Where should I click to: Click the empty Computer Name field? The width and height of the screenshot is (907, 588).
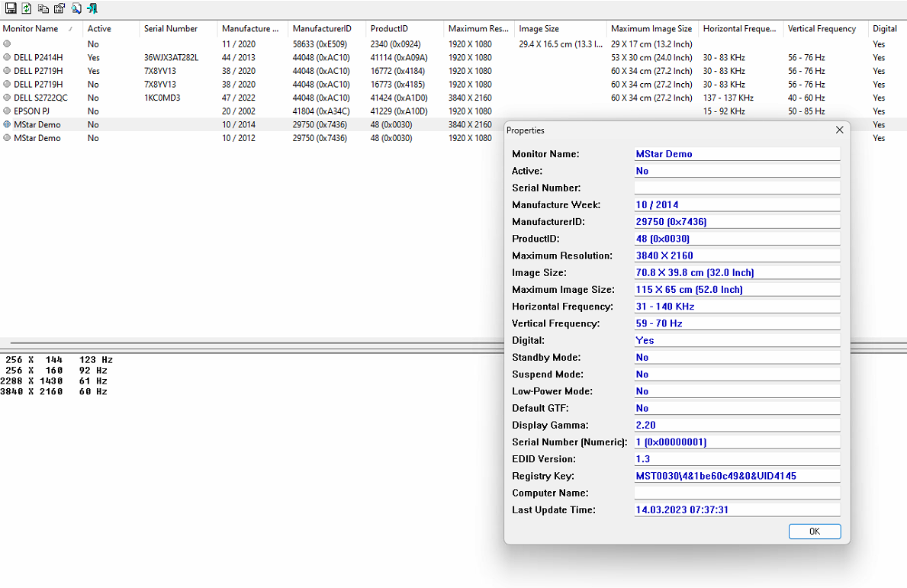(737, 493)
